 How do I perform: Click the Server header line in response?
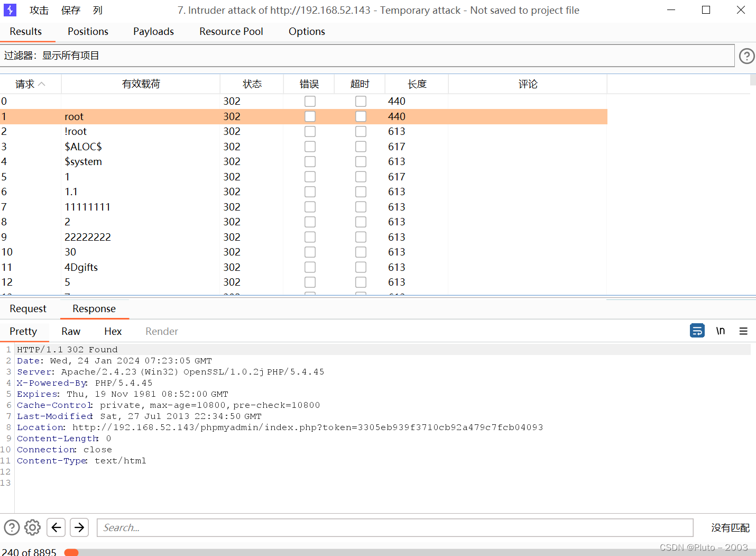[170, 372]
